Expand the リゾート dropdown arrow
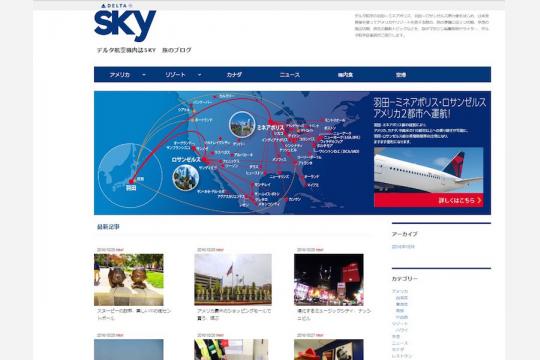The height and width of the screenshot is (360, 540). coord(199,75)
